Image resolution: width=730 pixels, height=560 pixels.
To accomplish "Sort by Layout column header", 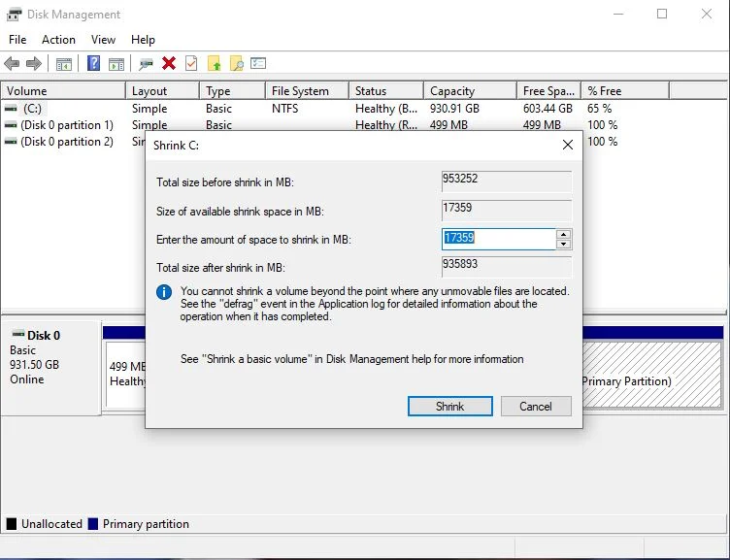I will (x=162, y=91).
